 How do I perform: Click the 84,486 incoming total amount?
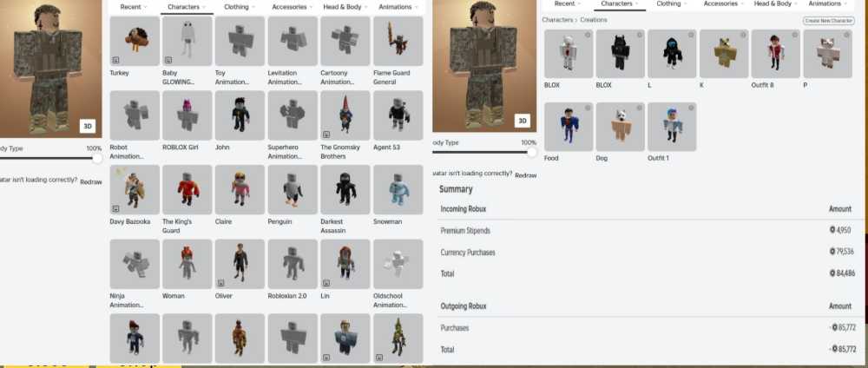coord(841,273)
